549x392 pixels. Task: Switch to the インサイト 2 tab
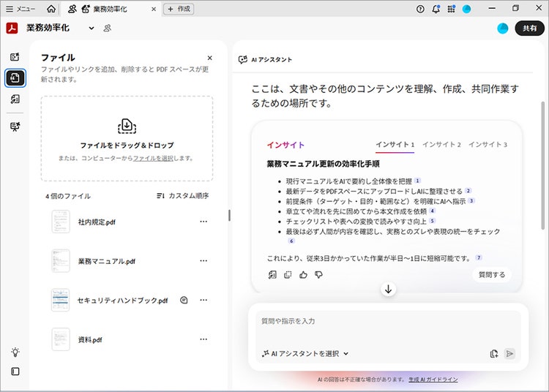pyautogui.click(x=441, y=145)
